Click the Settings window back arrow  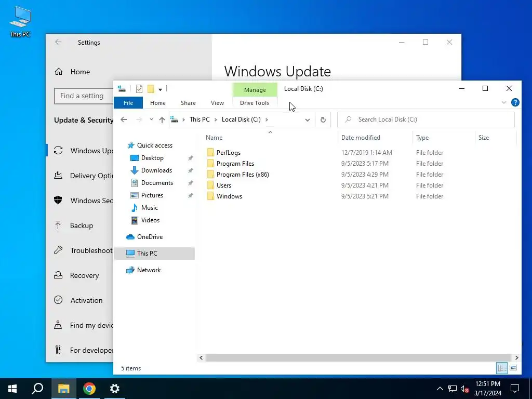click(x=58, y=42)
